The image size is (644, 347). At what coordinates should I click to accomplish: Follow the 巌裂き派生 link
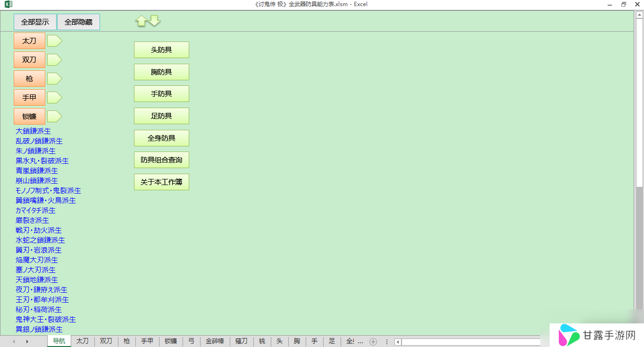(x=32, y=220)
